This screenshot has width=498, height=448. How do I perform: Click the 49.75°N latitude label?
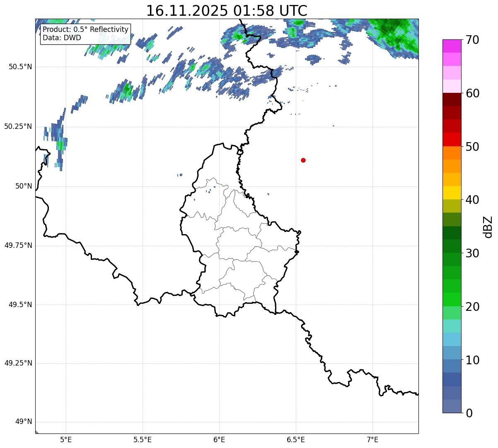(18, 245)
